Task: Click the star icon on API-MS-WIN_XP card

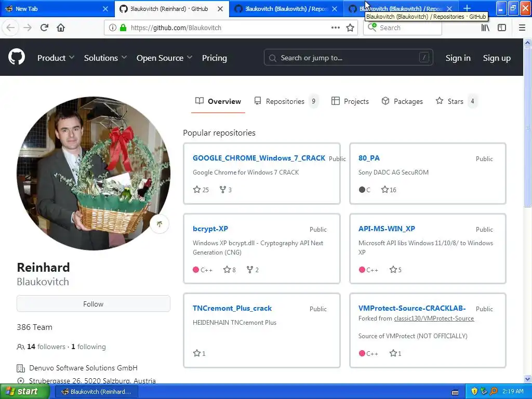Action: (393, 270)
